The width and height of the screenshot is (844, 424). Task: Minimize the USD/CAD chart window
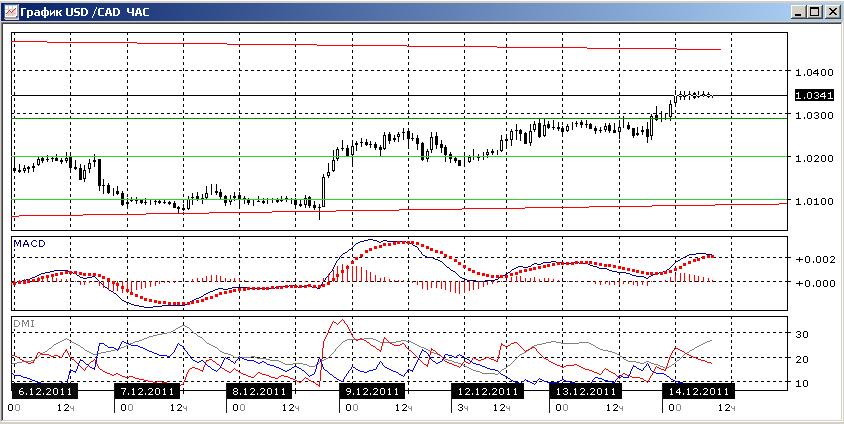[800, 12]
